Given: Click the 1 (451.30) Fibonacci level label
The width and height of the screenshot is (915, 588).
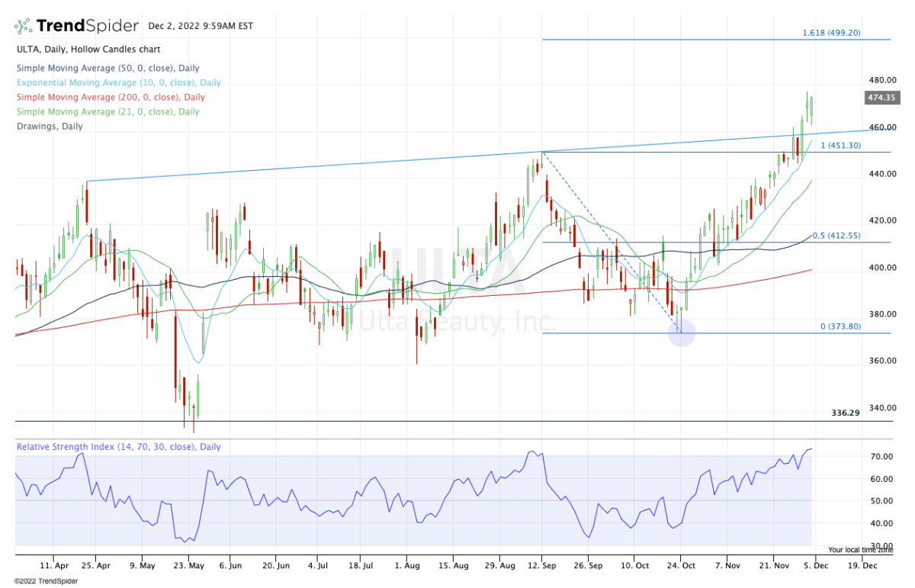Looking at the screenshot, I should 840,145.
